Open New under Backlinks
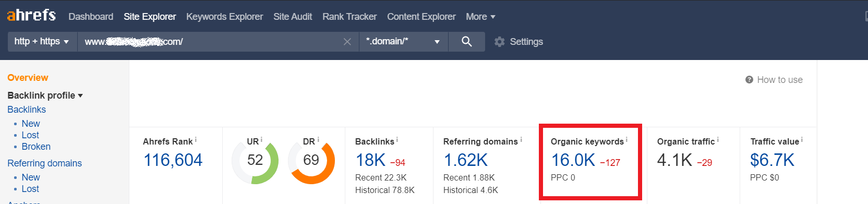Viewport: 868px width, 204px height. point(31,124)
